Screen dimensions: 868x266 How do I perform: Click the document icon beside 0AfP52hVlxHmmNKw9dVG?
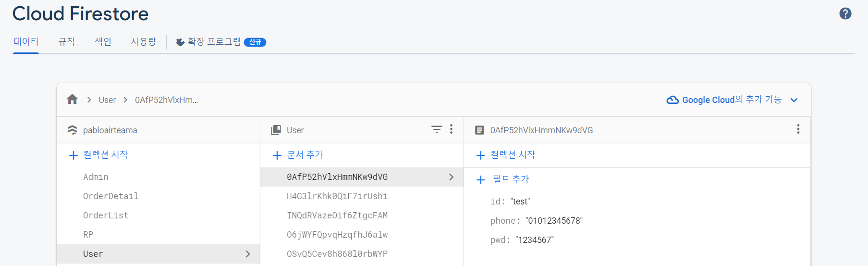(x=479, y=130)
